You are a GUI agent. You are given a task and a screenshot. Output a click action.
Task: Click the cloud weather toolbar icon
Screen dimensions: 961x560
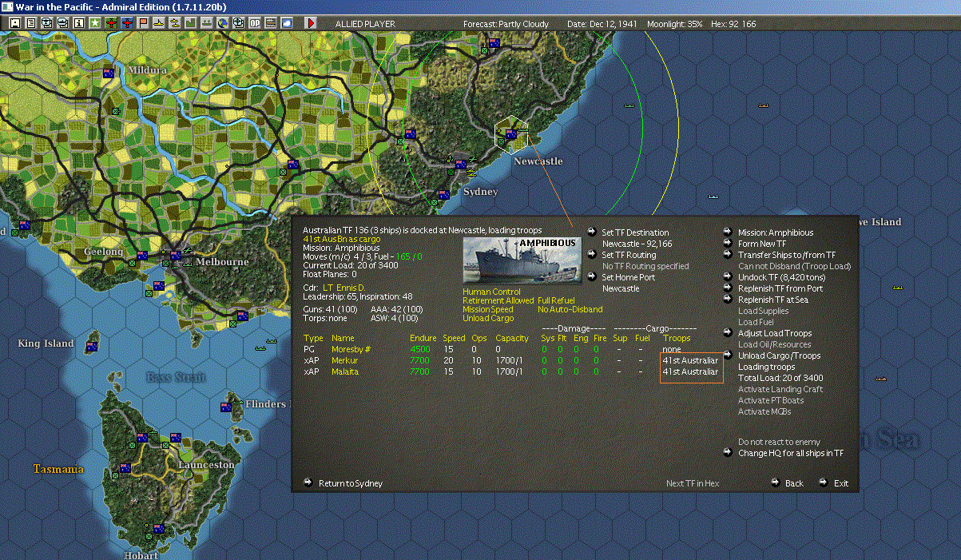click(287, 23)
